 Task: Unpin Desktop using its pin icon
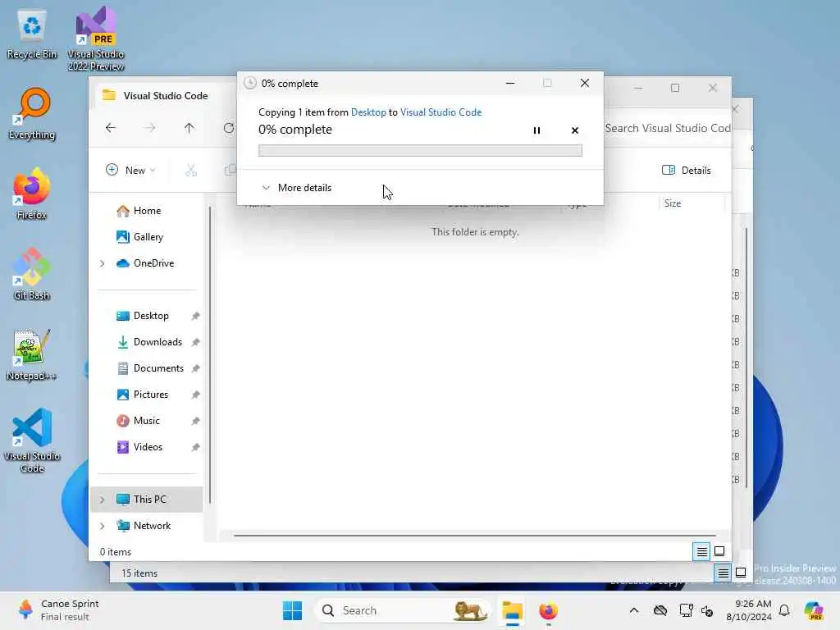pos(195,316)
